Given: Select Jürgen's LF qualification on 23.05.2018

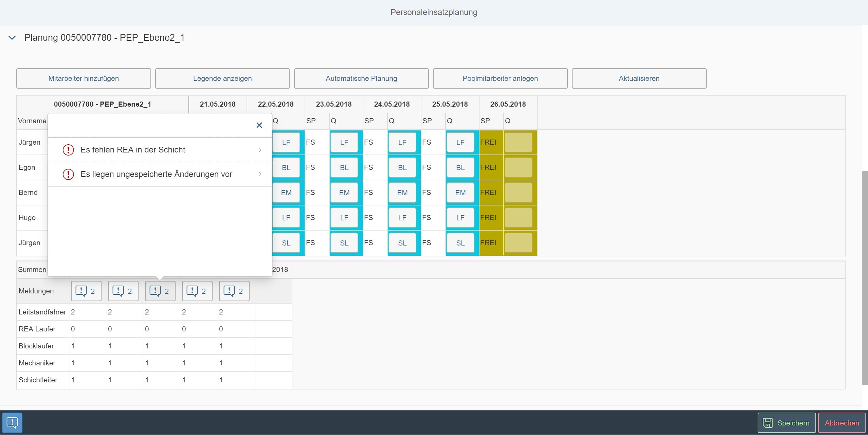Looking at the screenshot, I should (344, 143).
